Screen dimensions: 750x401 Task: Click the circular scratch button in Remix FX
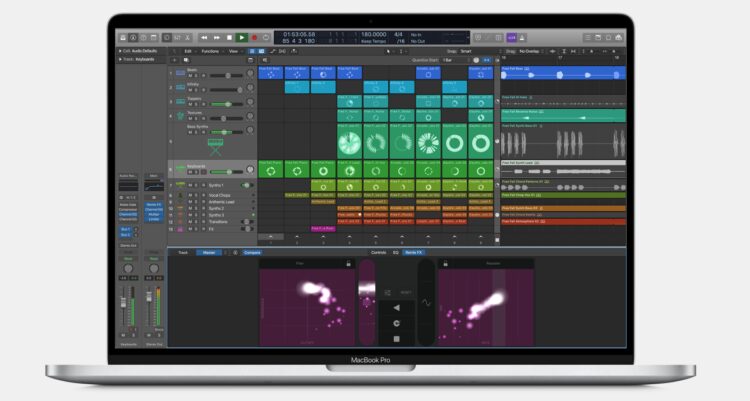[396, 322]
